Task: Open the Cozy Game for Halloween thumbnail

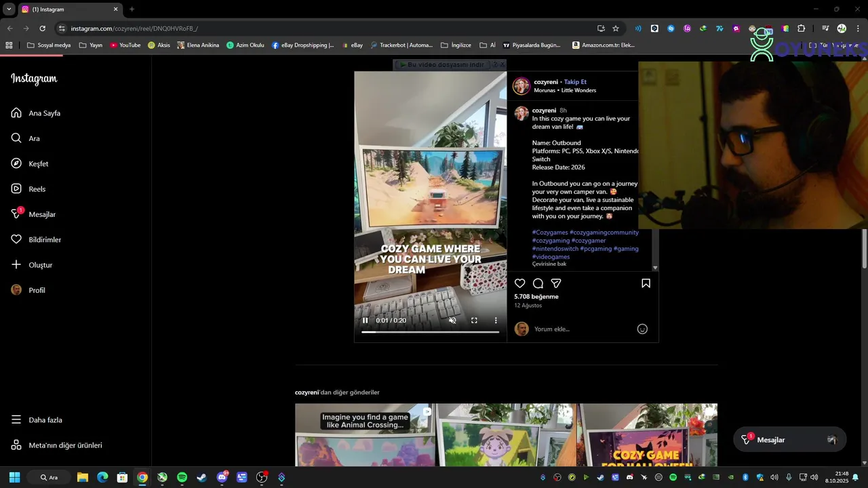Action: click(x=647, y=435)
